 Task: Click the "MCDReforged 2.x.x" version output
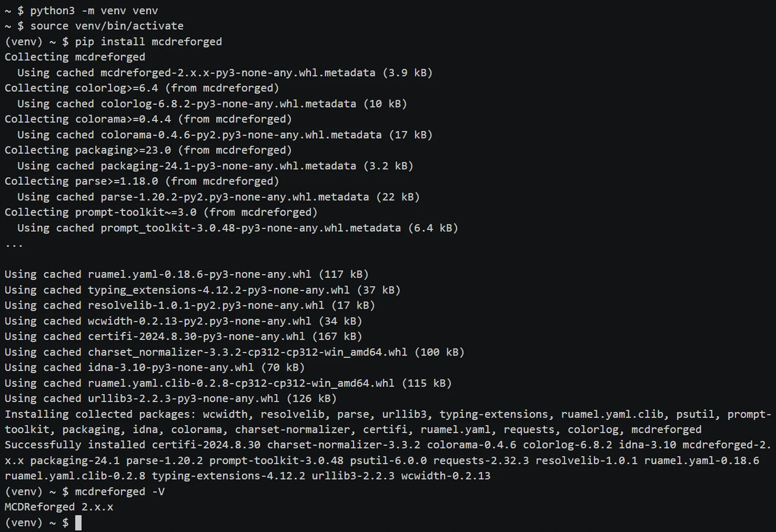click(59, 507)
